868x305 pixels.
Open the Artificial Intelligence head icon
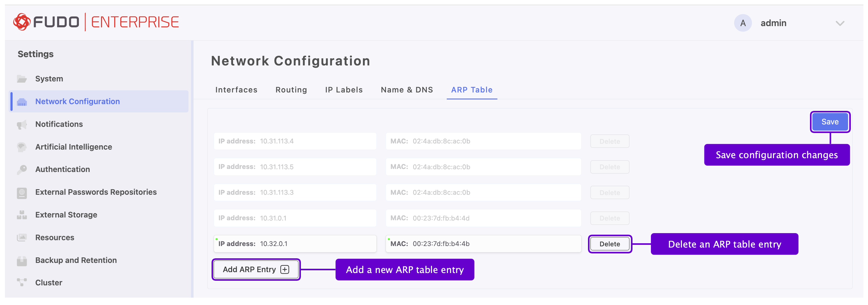pos(22,147)
